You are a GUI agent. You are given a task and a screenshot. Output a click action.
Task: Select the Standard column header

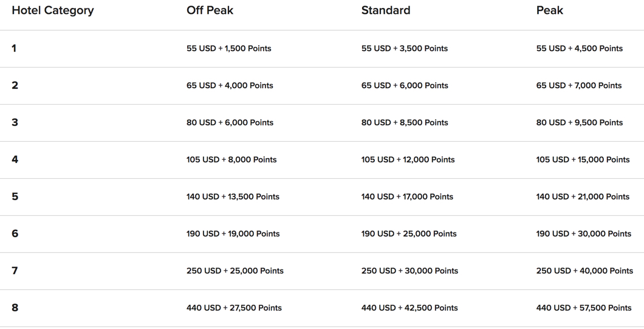[386, 10]
